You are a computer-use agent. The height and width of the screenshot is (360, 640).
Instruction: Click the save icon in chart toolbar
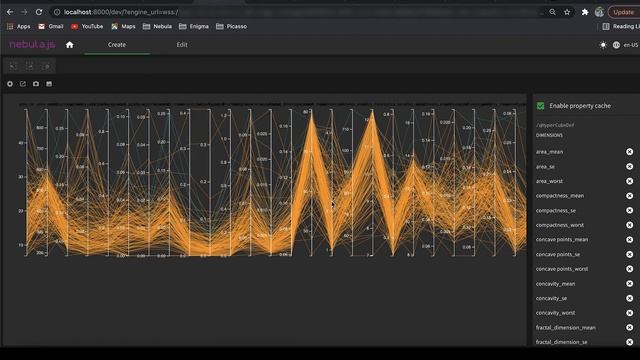pos(49,84)
